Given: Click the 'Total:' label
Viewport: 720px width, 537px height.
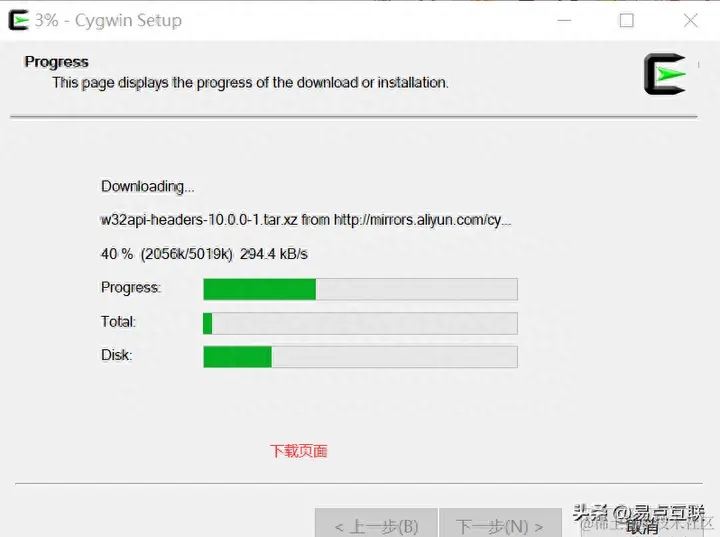Looking at the screenshot, I should pos(118,322).
